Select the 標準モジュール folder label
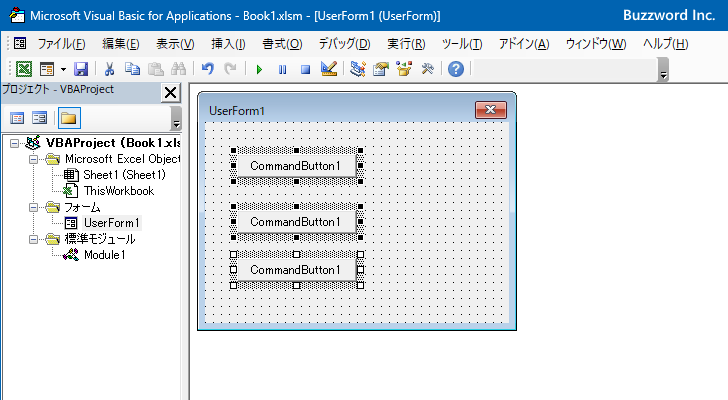728x400 pixels. click(x=100, y=239)
